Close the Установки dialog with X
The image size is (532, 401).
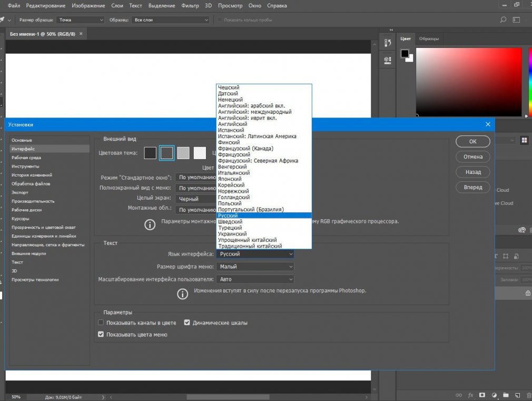pos(488,124)
